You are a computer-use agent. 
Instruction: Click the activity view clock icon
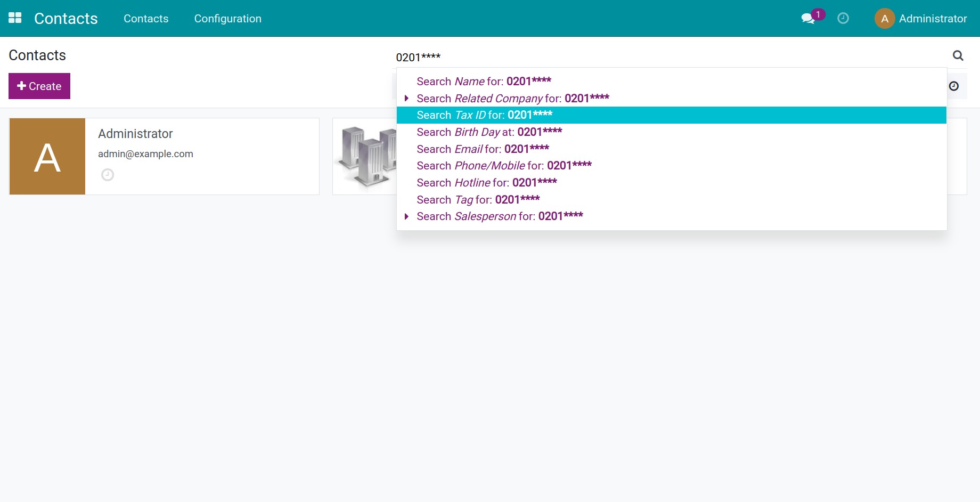coord(953,86)
